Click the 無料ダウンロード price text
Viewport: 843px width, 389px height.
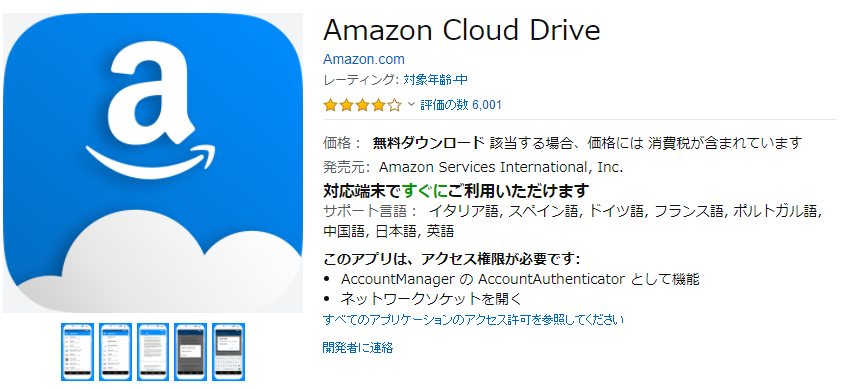pos(428,143)
